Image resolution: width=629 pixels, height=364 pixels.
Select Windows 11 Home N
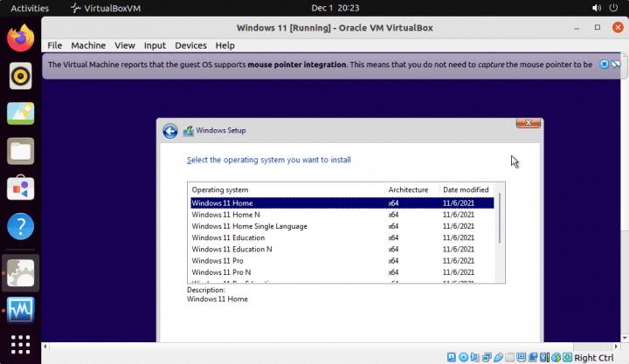pos(342,215)
